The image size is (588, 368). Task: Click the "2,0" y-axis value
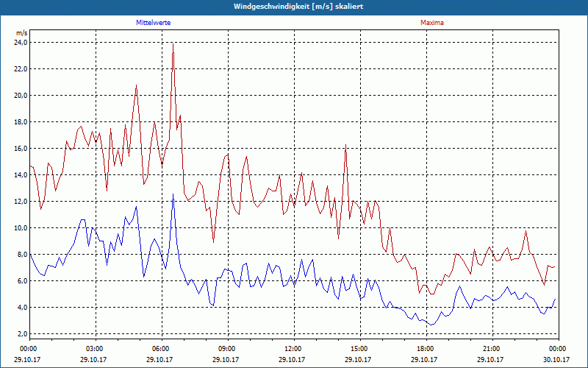[23, 334]
